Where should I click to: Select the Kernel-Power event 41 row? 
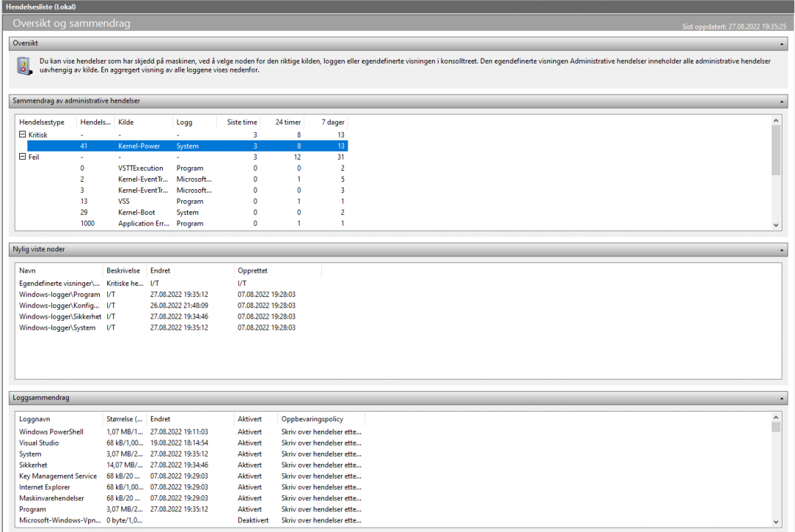click(x=139, y=146)
